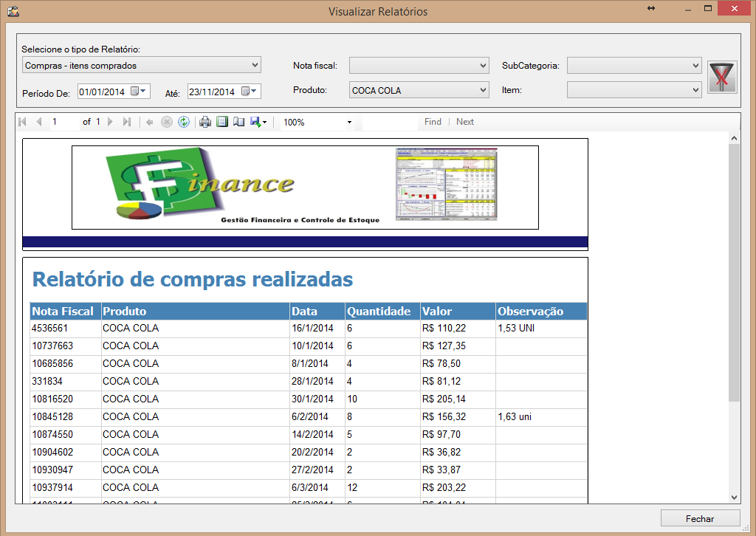Go to the next report page
The height and width of the screenshot is (536, 756).
(x=111, y=122)
